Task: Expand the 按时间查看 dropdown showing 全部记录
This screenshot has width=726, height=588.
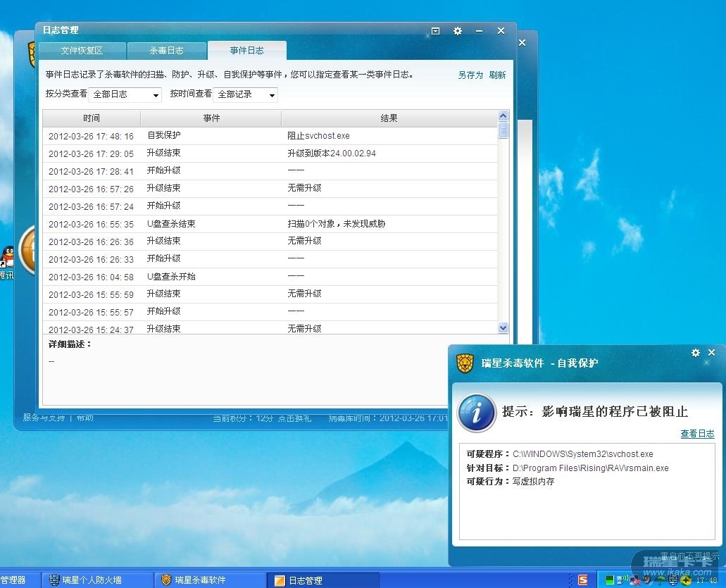Action: [x=245, y=94]
